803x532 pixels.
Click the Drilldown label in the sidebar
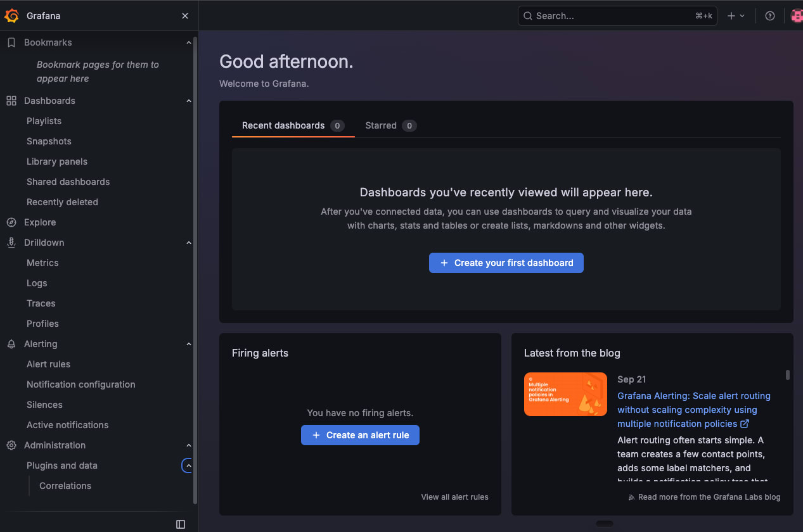click(44, 243)
